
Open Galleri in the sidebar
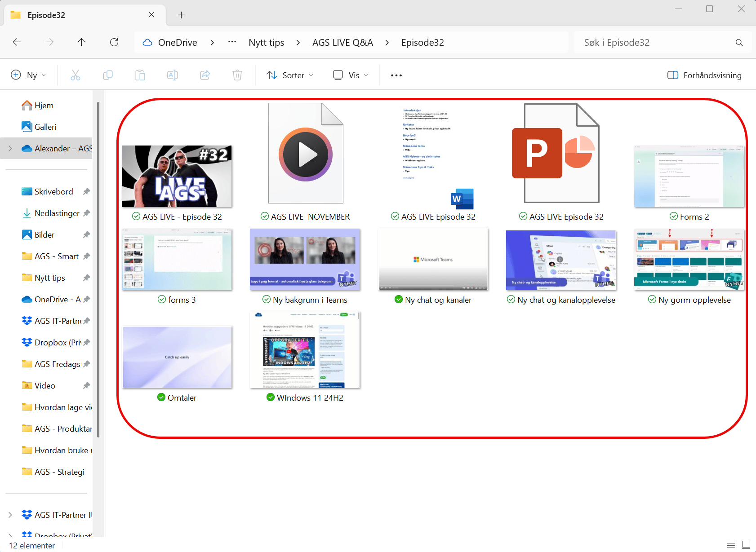pyautogui.click(x=45, y=127)
